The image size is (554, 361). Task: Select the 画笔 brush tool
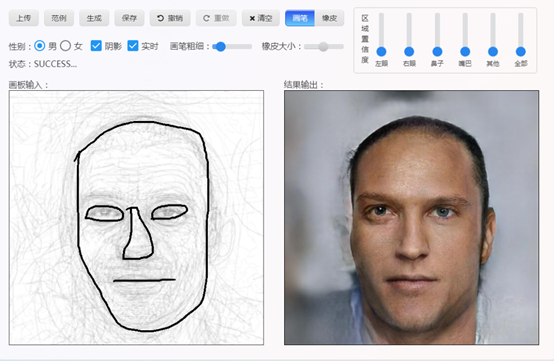pos(300,18)
